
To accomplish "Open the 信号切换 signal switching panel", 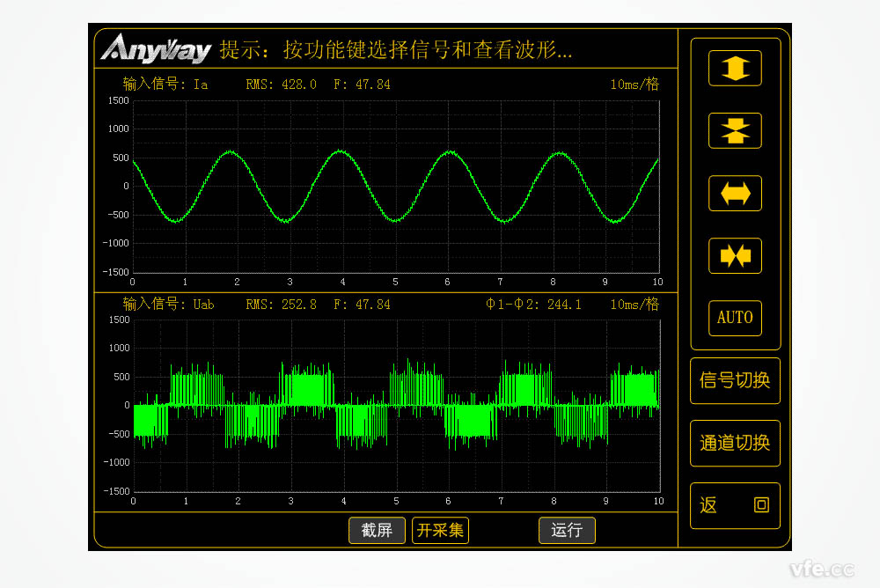I will click(735, 381).
